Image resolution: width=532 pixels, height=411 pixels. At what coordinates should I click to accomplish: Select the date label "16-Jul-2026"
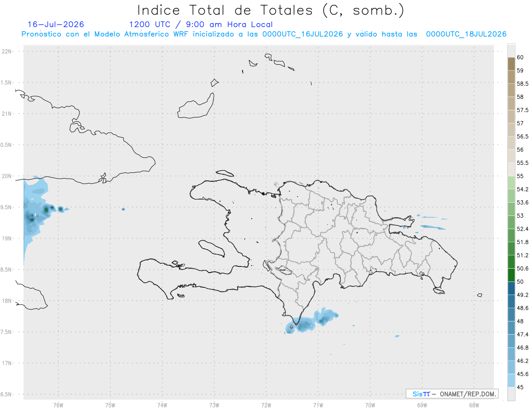[56, 24]
